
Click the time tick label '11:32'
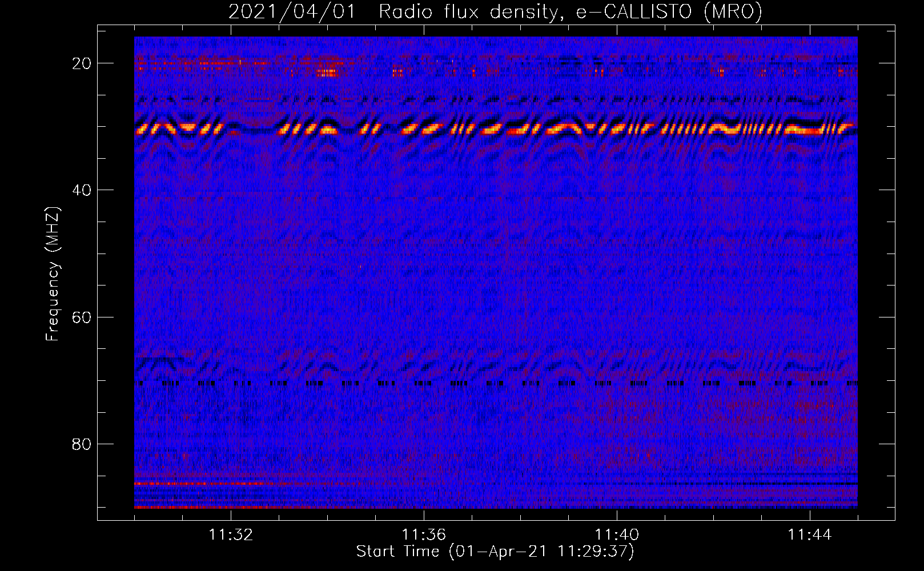[231, 535]
